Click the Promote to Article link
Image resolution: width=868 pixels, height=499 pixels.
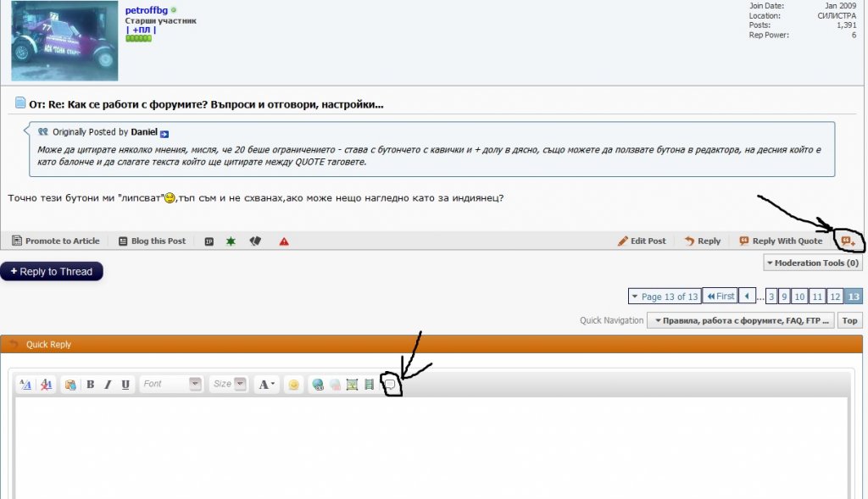pyautogui.click(x=56, y=241)
